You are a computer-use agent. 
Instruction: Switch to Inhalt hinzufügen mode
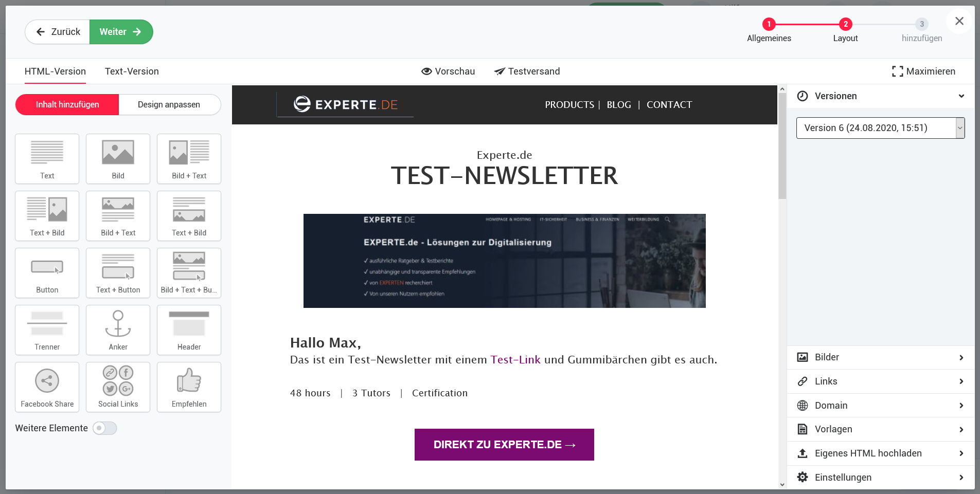pos(67,104)
